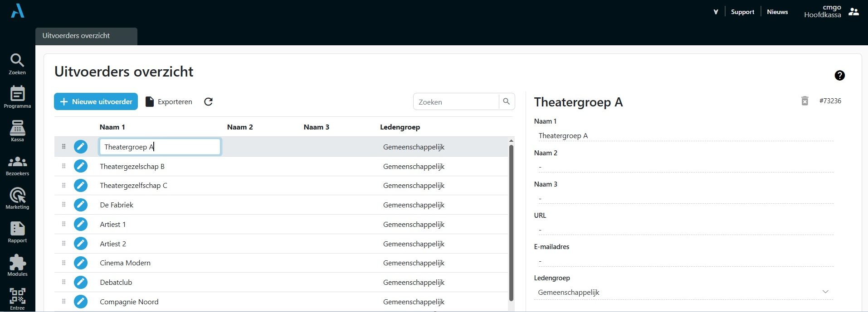The height and width of the screenshot is (312, 868).
Task: Delete Theatergroep A with trash icon
Action: click(805, 101)
